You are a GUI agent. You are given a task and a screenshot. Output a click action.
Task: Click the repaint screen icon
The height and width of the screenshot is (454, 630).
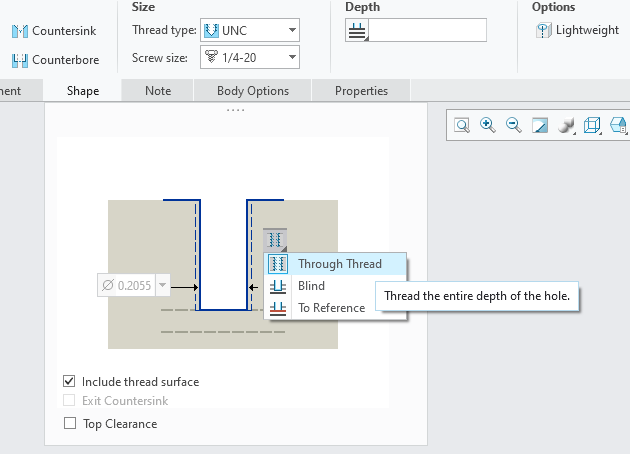[540, 125]
